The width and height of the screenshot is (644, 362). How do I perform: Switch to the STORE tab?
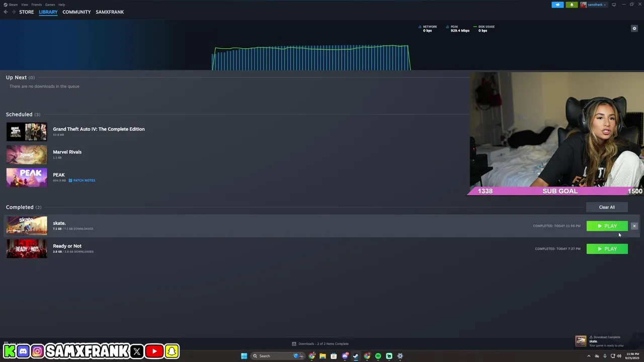(26, 12)
